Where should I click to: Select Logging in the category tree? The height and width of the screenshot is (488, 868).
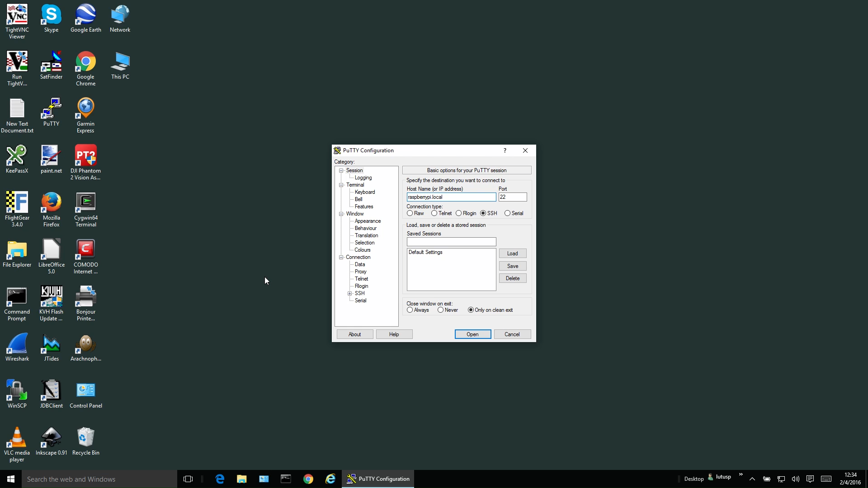click(x=363, y=178)
